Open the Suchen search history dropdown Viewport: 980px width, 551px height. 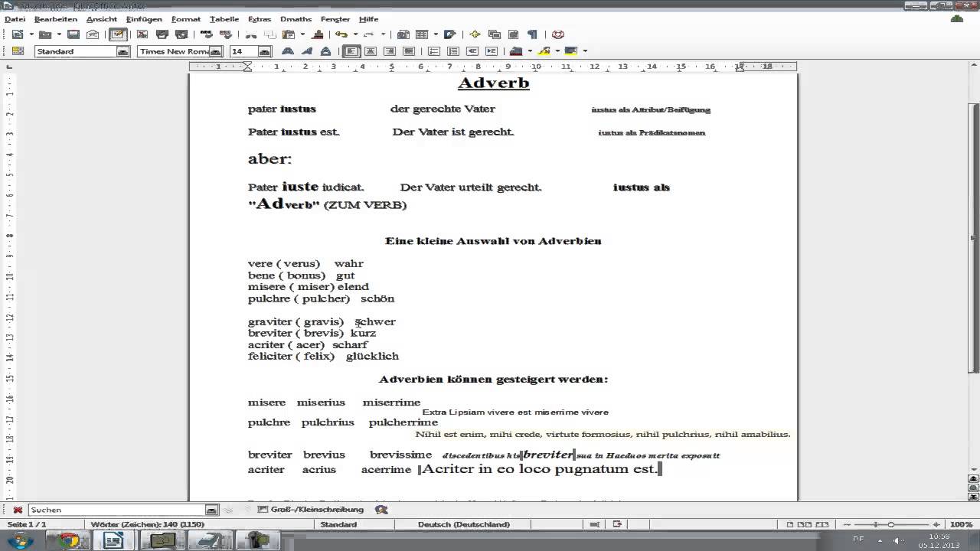211,510
